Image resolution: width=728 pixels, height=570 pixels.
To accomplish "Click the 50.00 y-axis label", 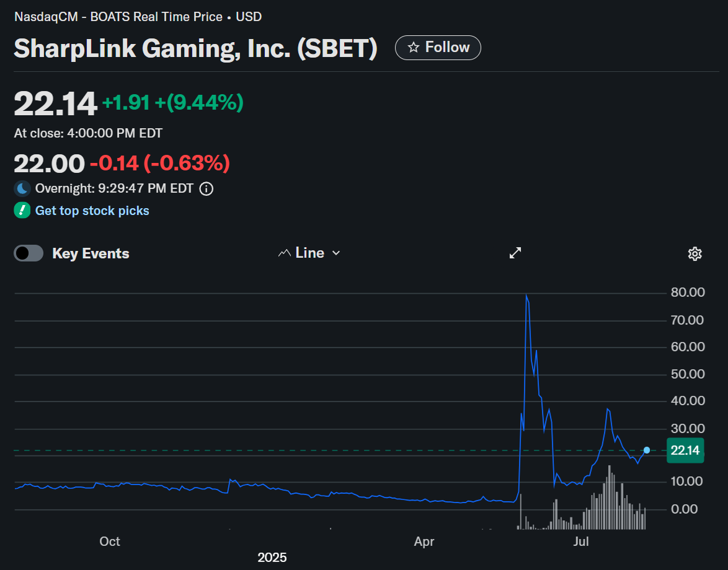I will coord(688,374).
